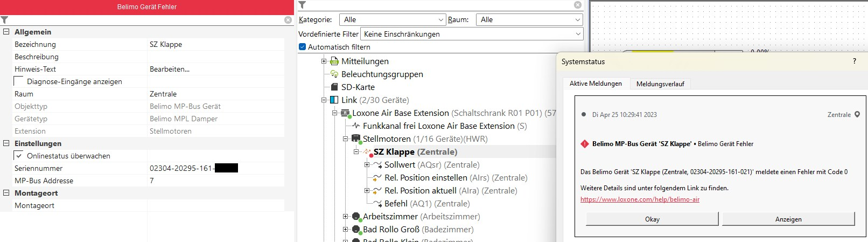The width and height of the screenshot is (868, 242).
Task: Open the loxone.com belimo-air help link
Action: click(x=640, y=199)
